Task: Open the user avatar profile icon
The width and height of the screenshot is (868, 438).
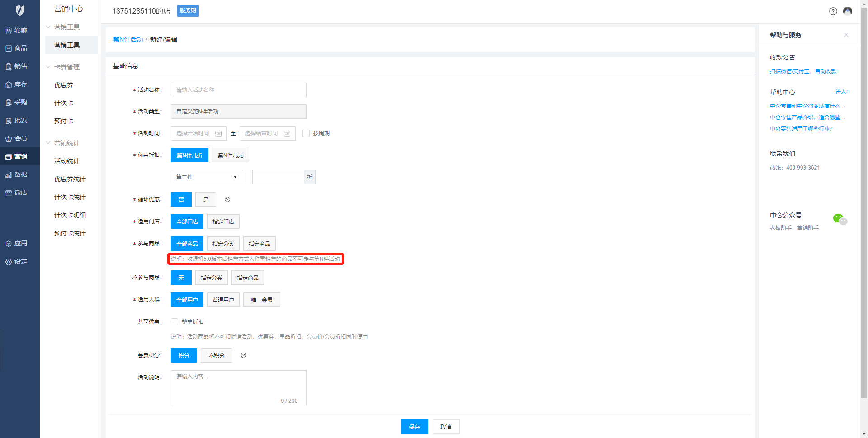Action: coord(848,11)
